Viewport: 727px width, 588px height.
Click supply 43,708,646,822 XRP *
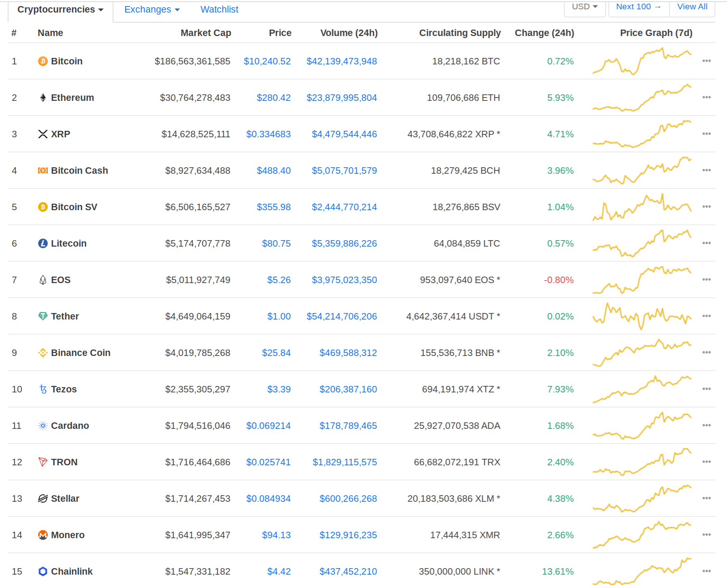[x=454, y=134]
